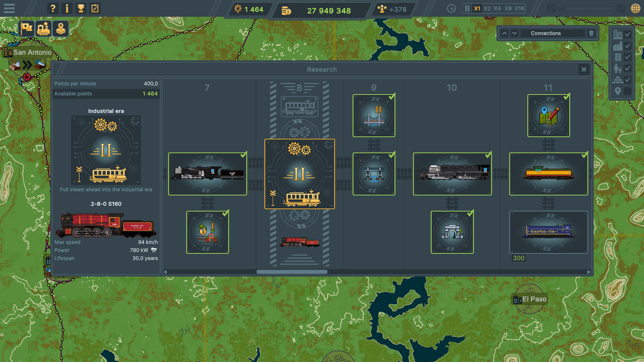Pause the game with the pause button
Image resolution: width=644 pixels, height=362 pixels.
(x=467, y=8)
